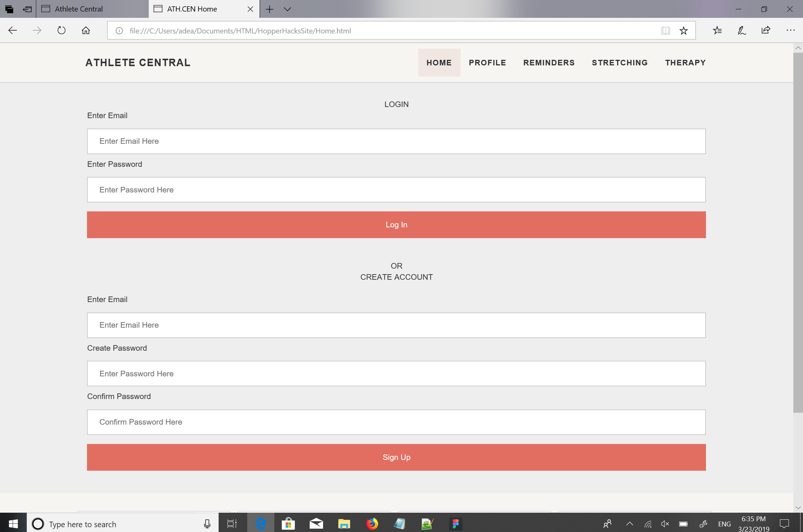Click the browser home icon
803x532 pixels.
(86, 30)
